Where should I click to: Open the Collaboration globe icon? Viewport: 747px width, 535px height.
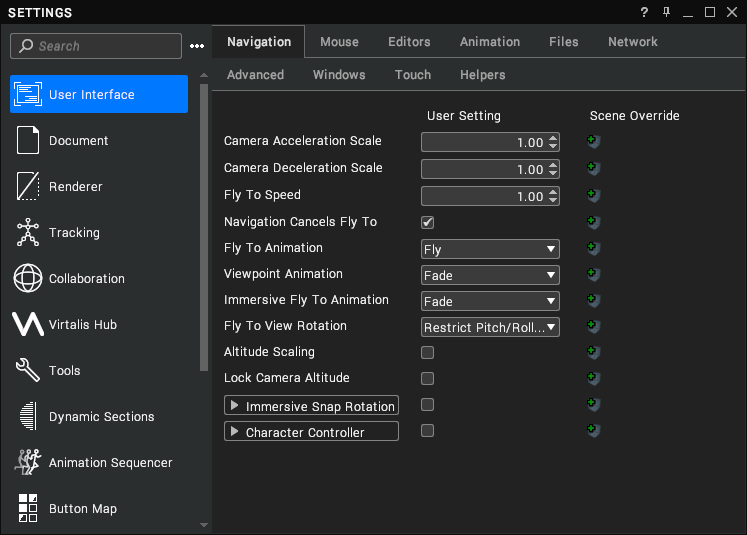pos(28,278)
